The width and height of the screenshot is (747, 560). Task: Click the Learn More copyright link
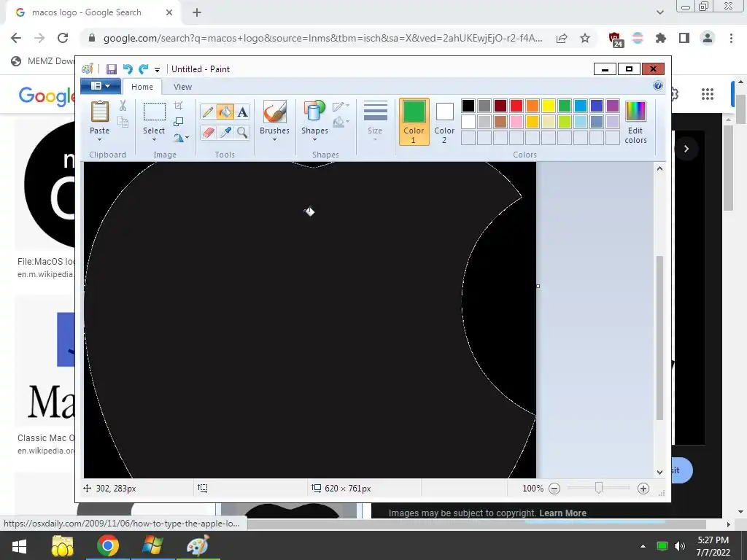[x=562, y=513]
